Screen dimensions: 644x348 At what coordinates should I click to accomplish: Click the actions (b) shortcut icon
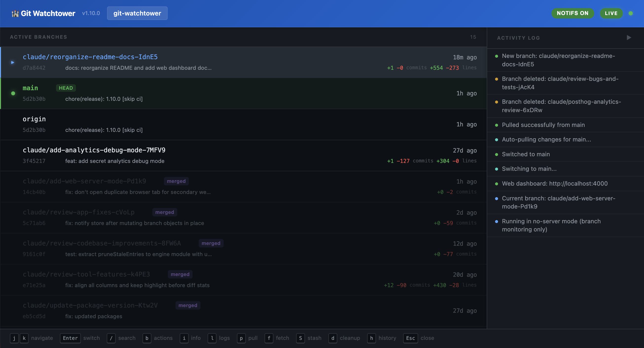147,338
